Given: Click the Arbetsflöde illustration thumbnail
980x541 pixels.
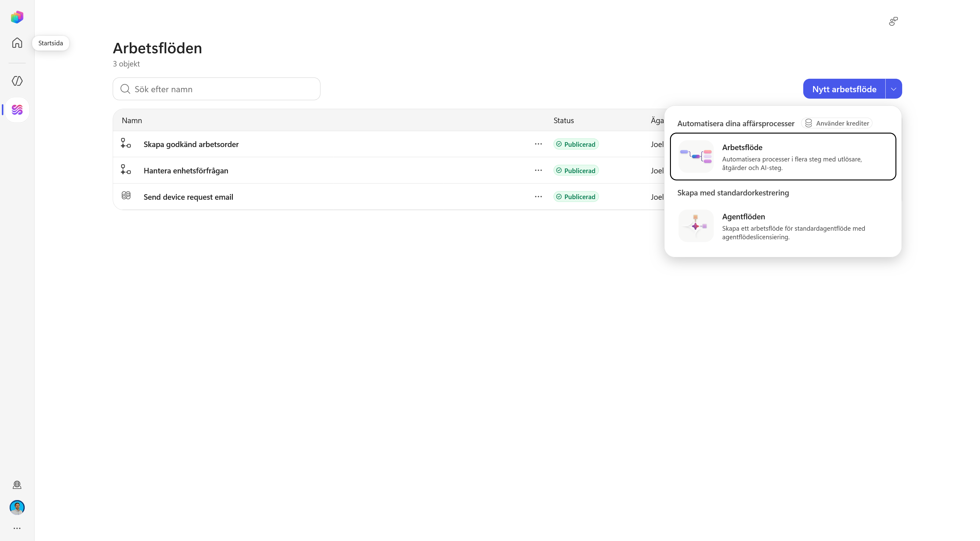Looking at the screenshot, I should [x=696, y=156].
